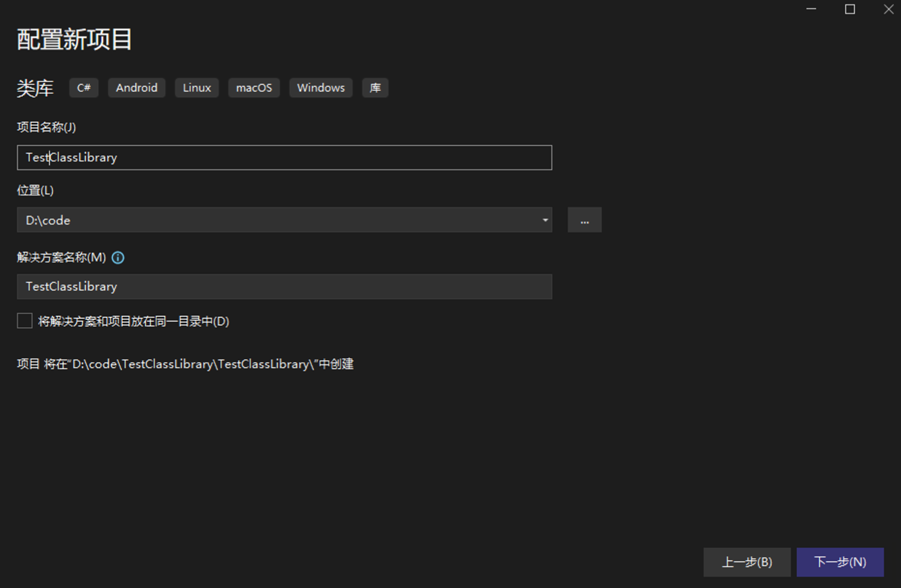Screen dimensions: 901x588
Task: Maximize the dialog window
Action: (849, 9)
